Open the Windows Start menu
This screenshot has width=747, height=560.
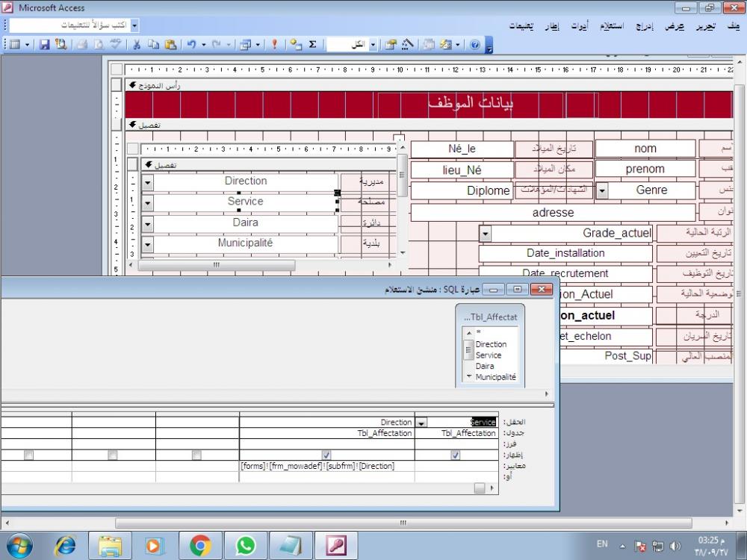pos(19,545)
